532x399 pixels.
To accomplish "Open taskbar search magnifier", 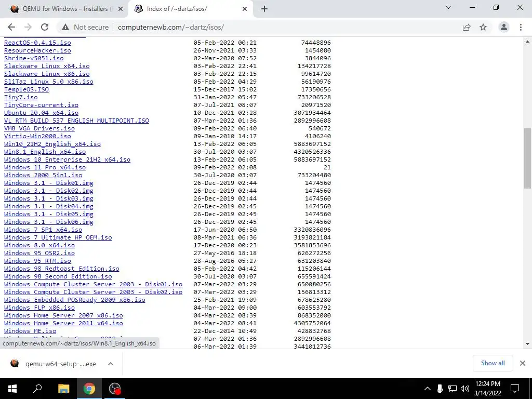I will 37,389.
